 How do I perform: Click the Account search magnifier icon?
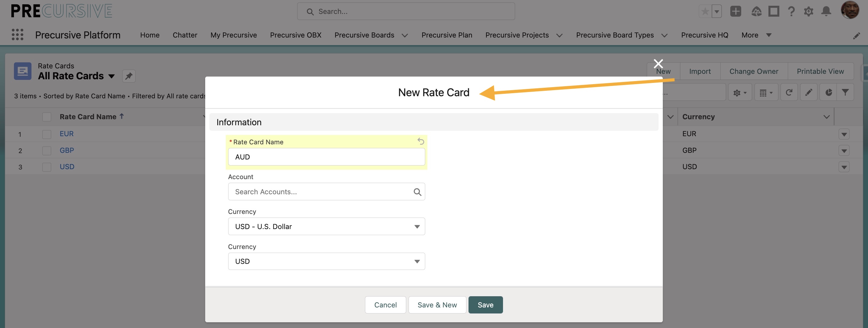point(417,192)
